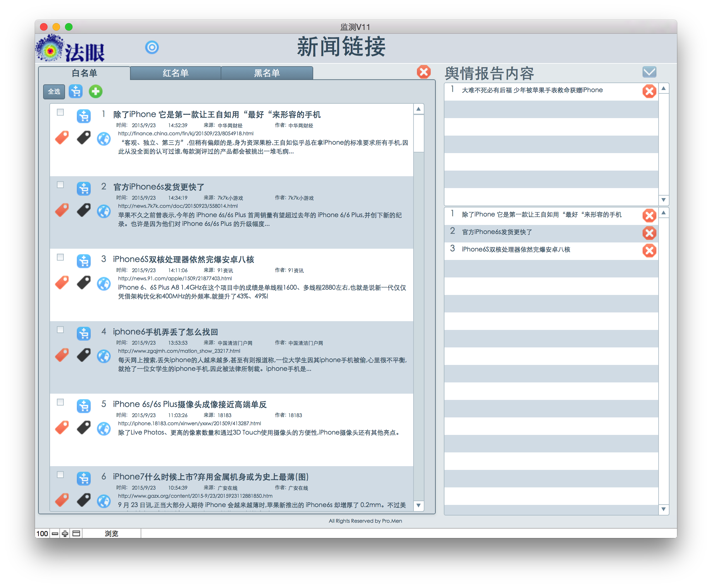Open globe icon for 18183 article
This screenshot has width=712, height=588.
[x=104, y=429]
